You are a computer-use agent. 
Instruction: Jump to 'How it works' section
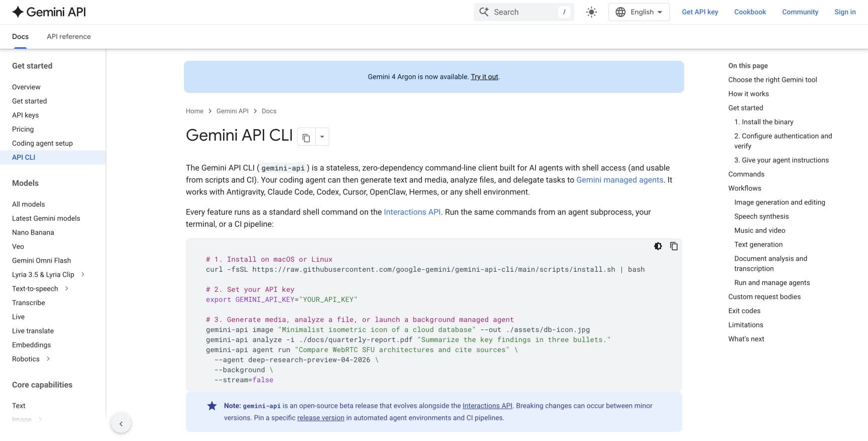pos(748,94)
